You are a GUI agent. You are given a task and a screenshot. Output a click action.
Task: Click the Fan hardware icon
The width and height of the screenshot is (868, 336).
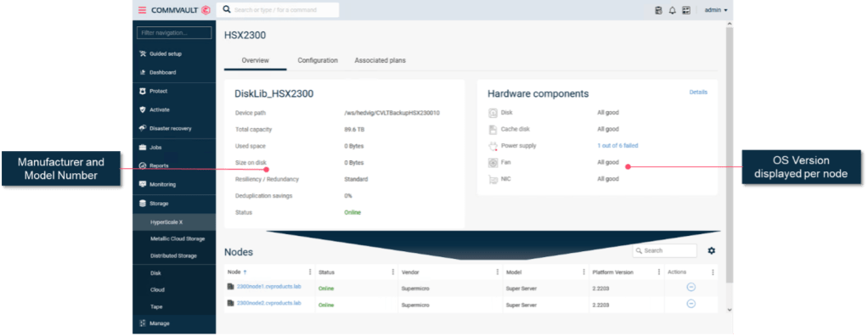[493, 162]
